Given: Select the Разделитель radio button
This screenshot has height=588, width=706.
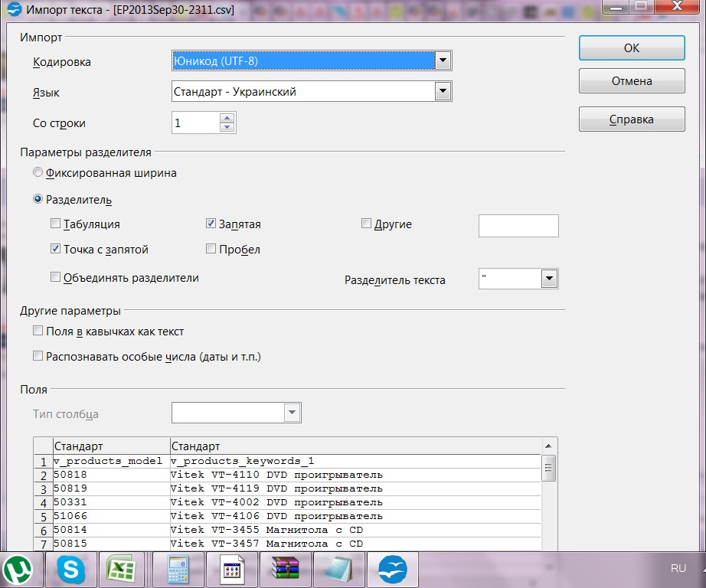Looking at the screenshot, I should pos(38,199).
